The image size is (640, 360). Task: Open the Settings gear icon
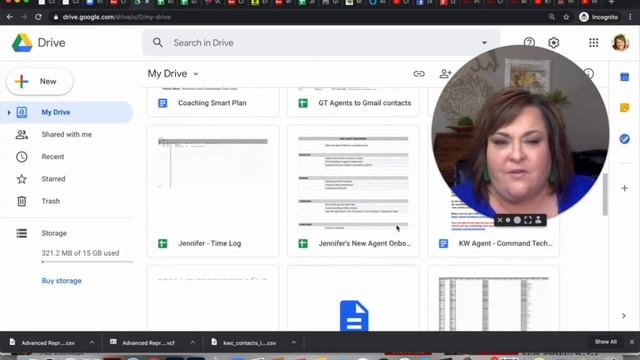553,42
